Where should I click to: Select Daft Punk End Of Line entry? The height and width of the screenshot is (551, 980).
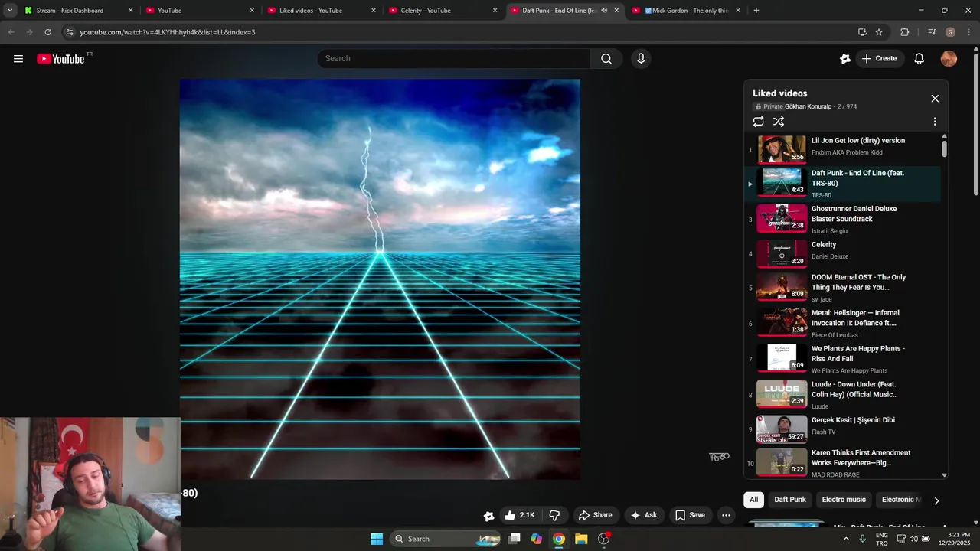[842, 184]
